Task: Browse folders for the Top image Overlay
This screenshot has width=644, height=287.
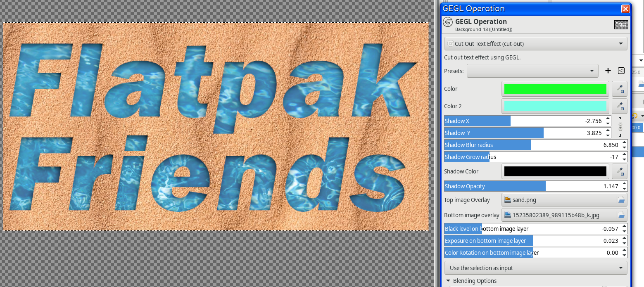Action: (620, 200)
